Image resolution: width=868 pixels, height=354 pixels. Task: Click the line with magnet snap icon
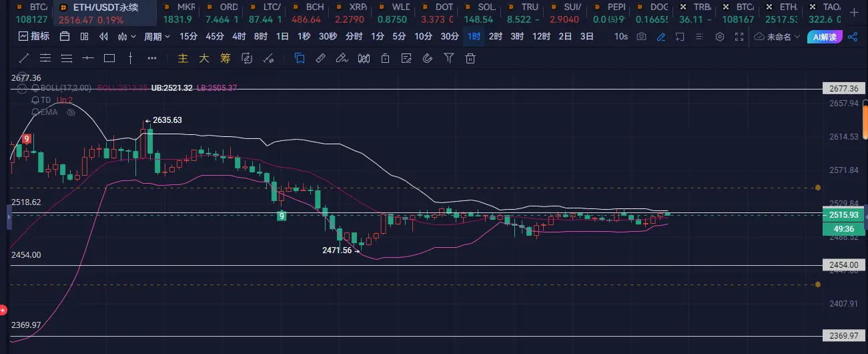coord(268,58)
